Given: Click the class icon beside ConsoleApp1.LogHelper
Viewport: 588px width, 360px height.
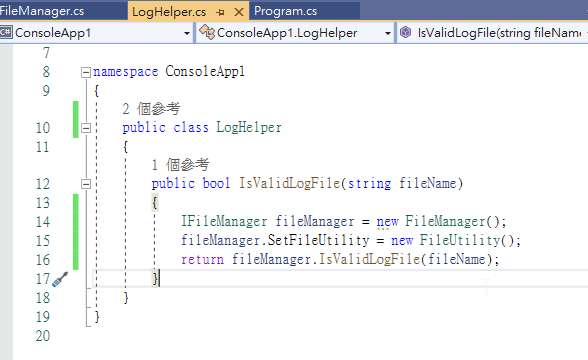Looking at the screenshot, I should [207, 32].
